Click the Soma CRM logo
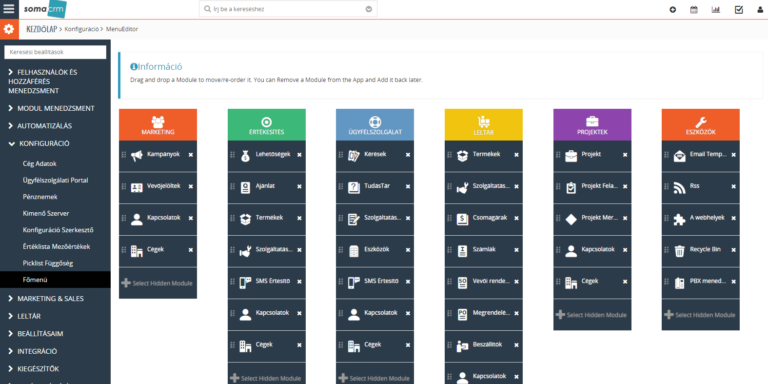The width and height of the screenshot is (768, 384). (45, 9)
